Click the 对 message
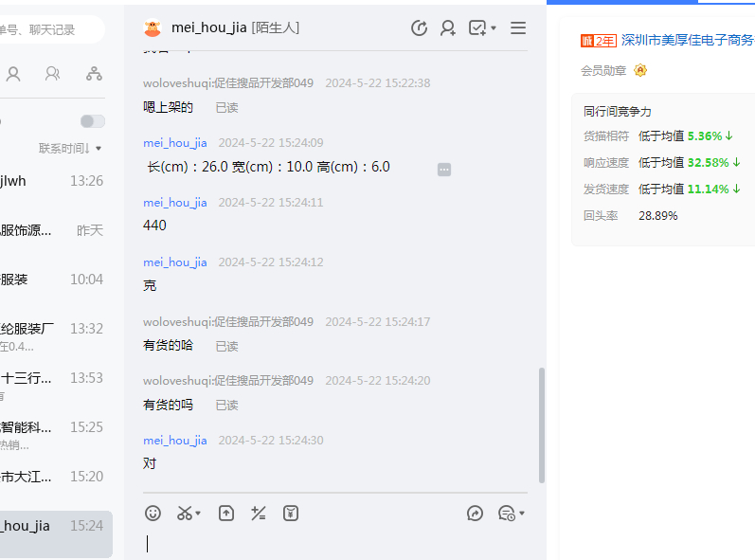This screenshot has width=755, height=560. [150, 463]
